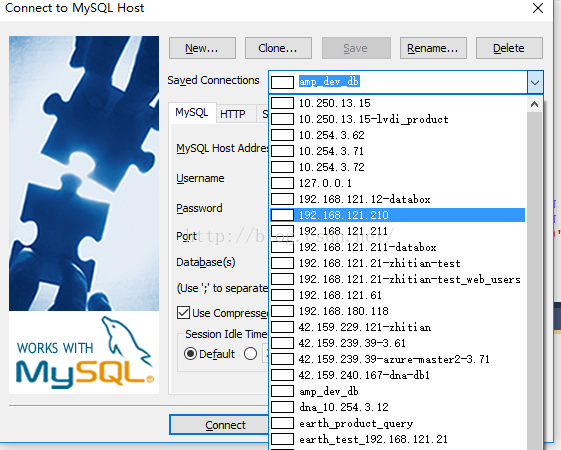
Task: Select connection 127.0.0.1
Action: click(x=397, y=183)
